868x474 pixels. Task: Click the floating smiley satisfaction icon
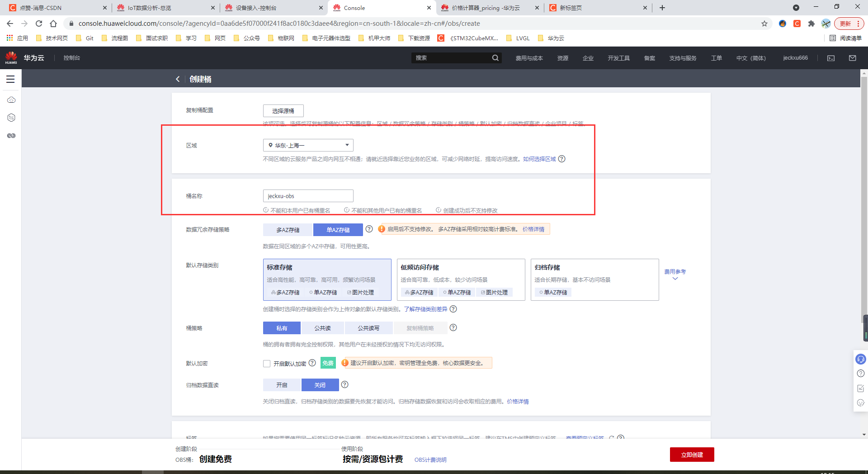click(861, 403)
